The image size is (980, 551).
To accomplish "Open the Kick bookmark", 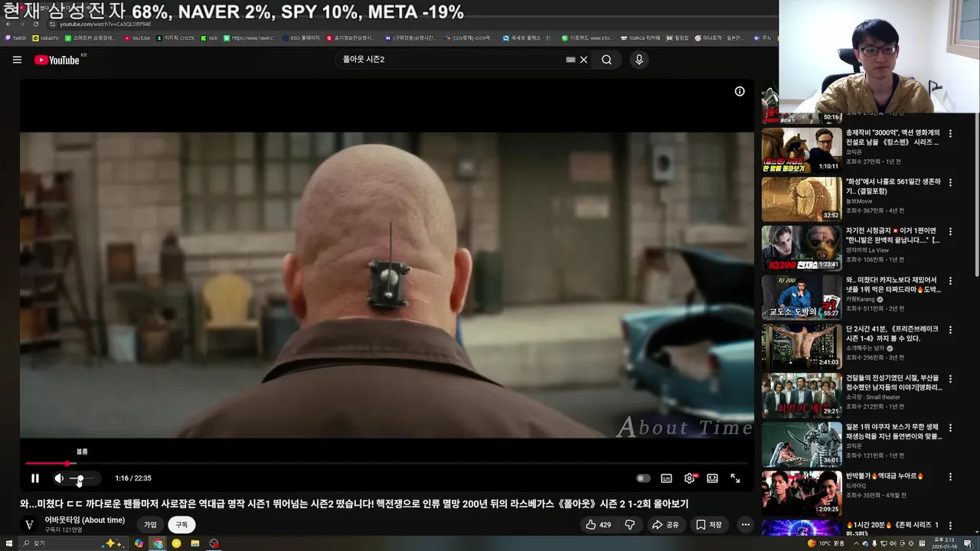I will 209,37.
